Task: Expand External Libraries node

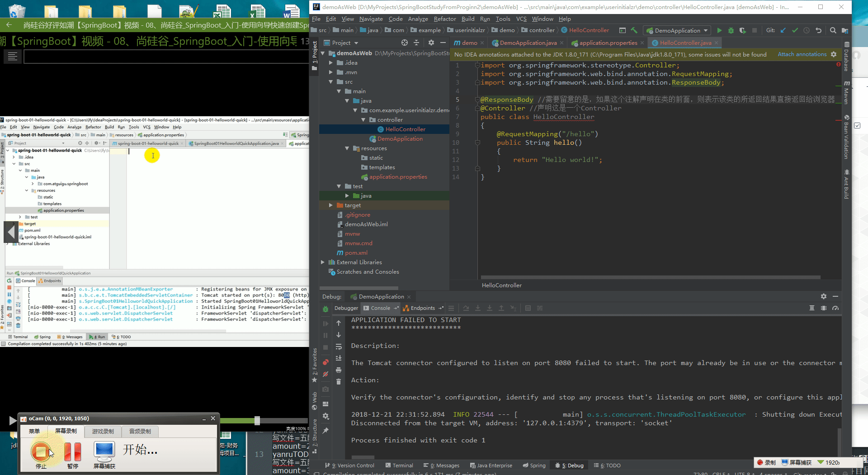Action: (x=323, y=262)
